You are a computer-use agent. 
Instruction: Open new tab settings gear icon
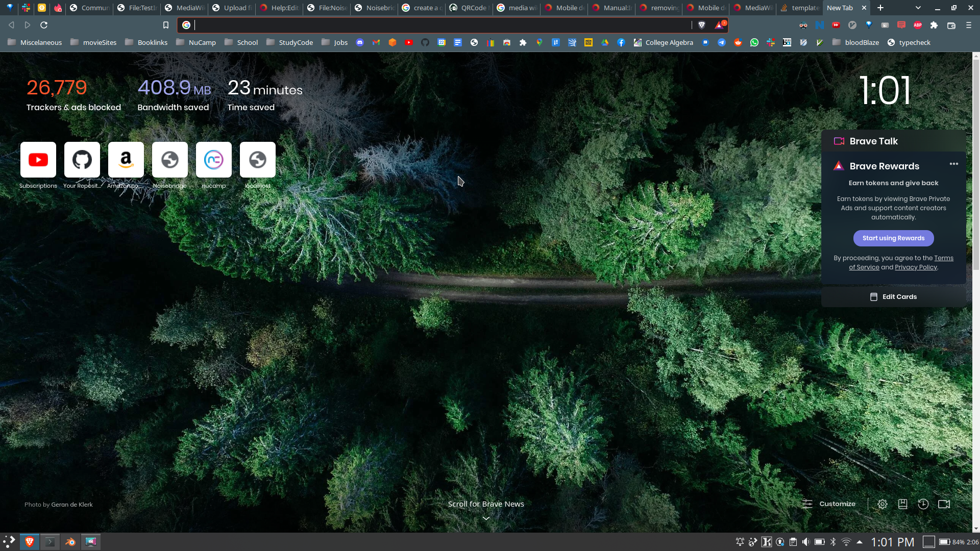[x=882, y=504]
